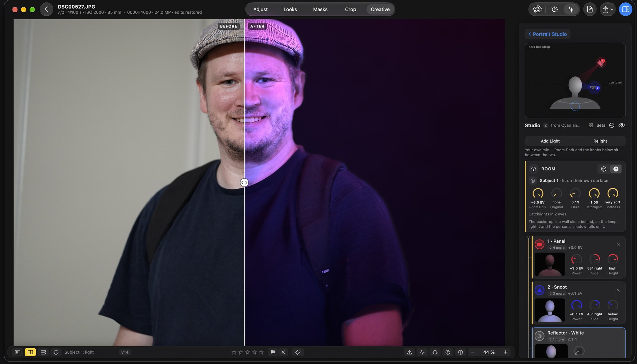637x364 pixels.
Task: Click the Haze knob
Action: (575, 193)
